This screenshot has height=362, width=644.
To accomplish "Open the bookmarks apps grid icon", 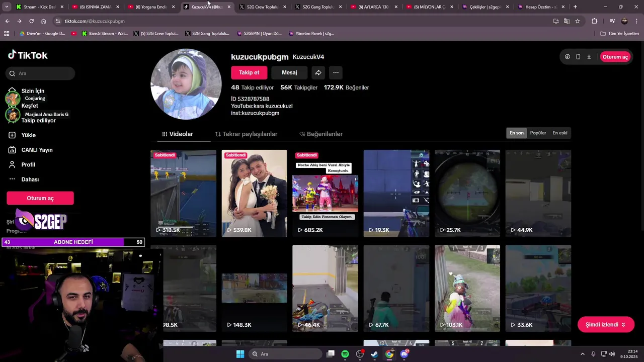I will tap(7, 34).
